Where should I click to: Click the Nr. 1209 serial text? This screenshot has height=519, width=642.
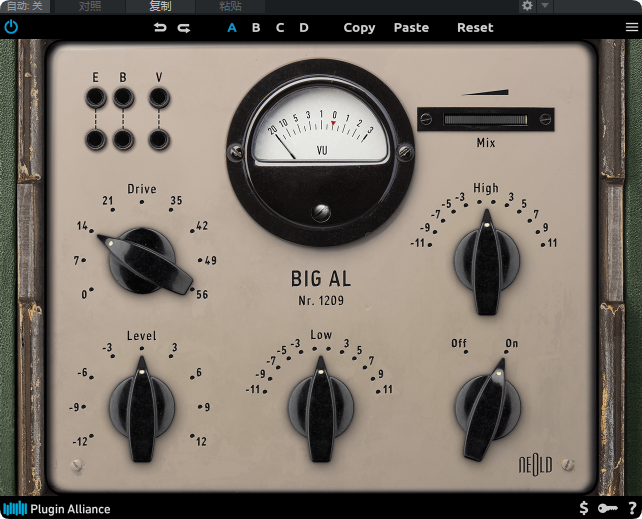pos(321,300)
